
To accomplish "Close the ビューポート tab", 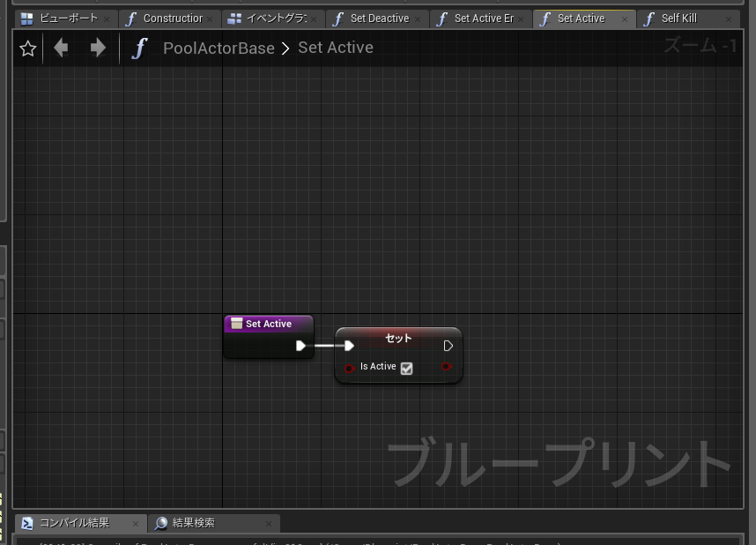I will click(107, 19).
